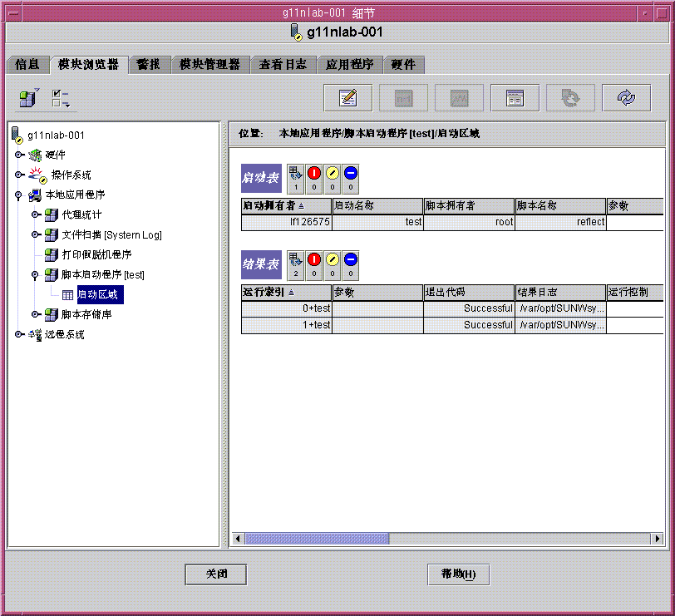Viewport: 675px width, 616px height.
Task: Switch to the 模块浏览器 tab
Action: 89,65
